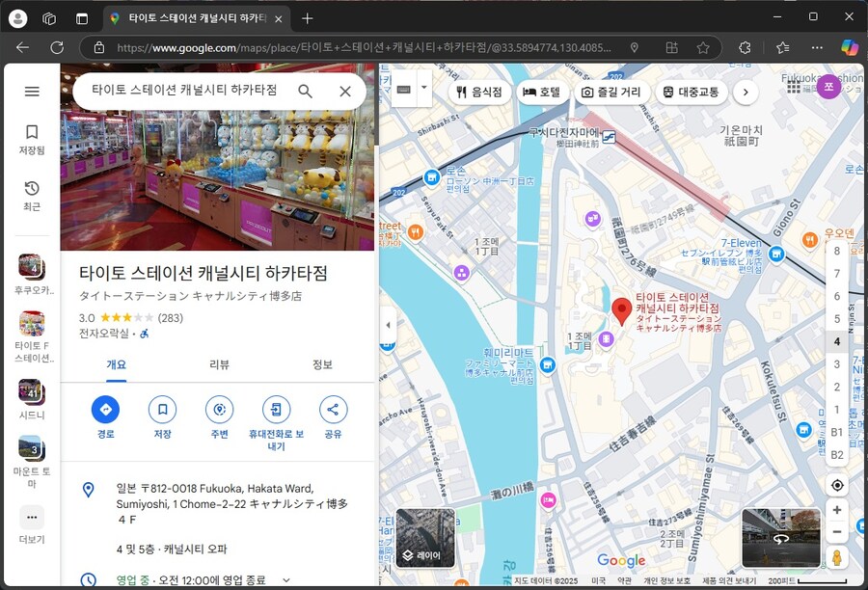Image resolution: width=868 pixels, height=590 pixels.
Task: Open the 후쿠오카 recent item
Action: tap(32, 274)
